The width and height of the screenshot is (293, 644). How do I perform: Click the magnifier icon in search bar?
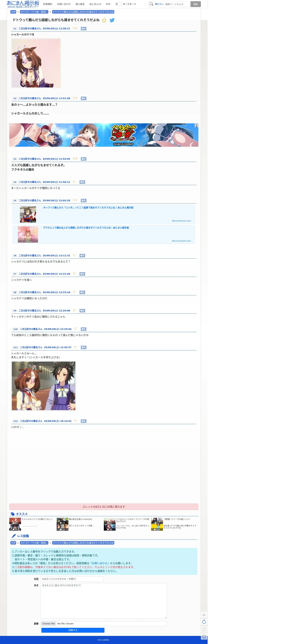point(152,4)
